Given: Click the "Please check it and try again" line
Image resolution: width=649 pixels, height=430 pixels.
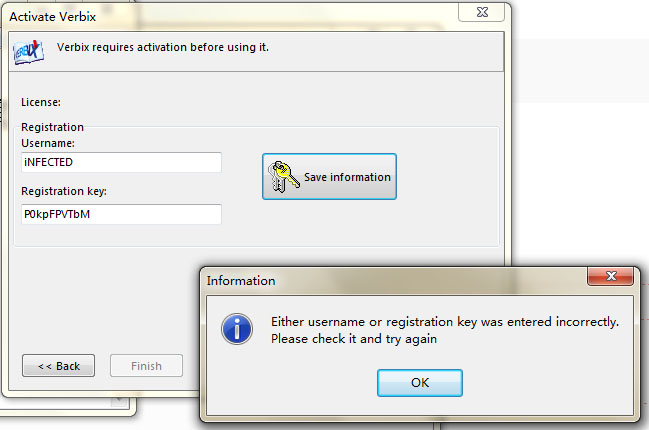Looking at the screenshot, I should (354, 339).
